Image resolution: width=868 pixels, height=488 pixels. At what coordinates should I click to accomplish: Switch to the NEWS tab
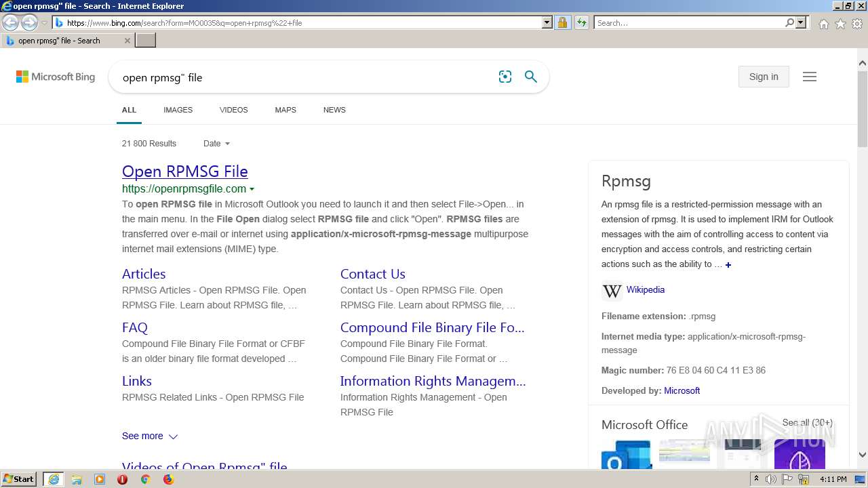334,110
